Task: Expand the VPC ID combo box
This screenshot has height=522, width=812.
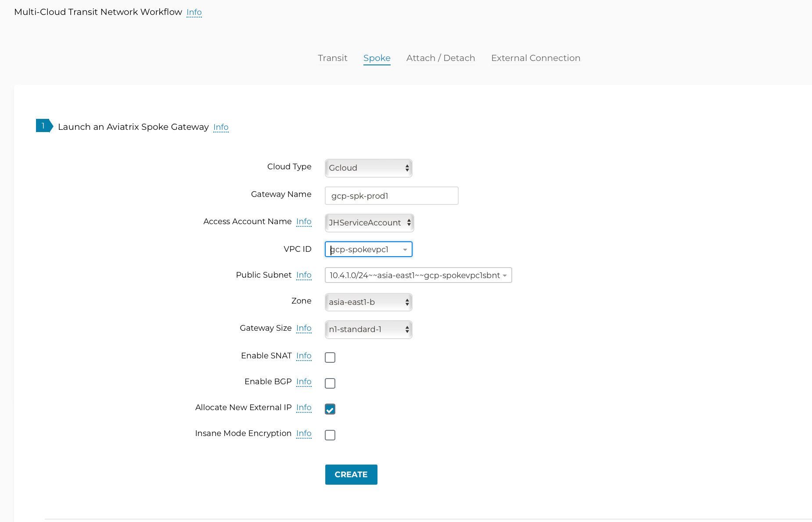Action: (368, 250)
